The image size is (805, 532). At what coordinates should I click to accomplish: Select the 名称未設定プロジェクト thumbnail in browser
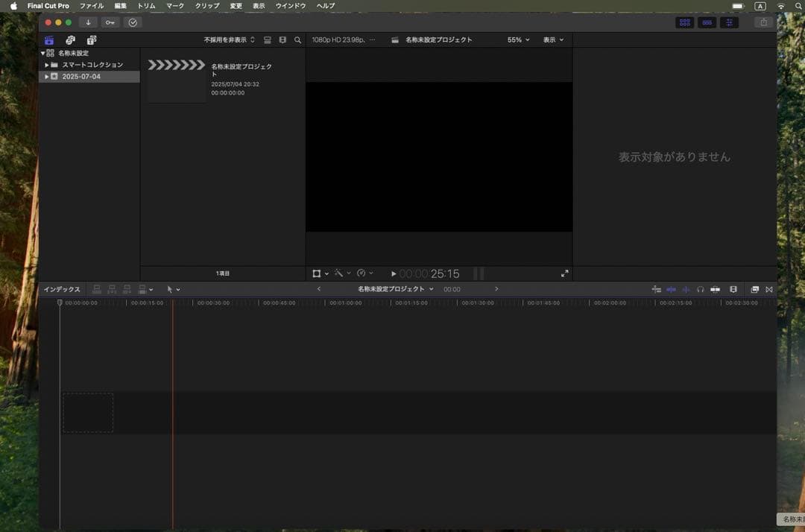click(177, 80)
